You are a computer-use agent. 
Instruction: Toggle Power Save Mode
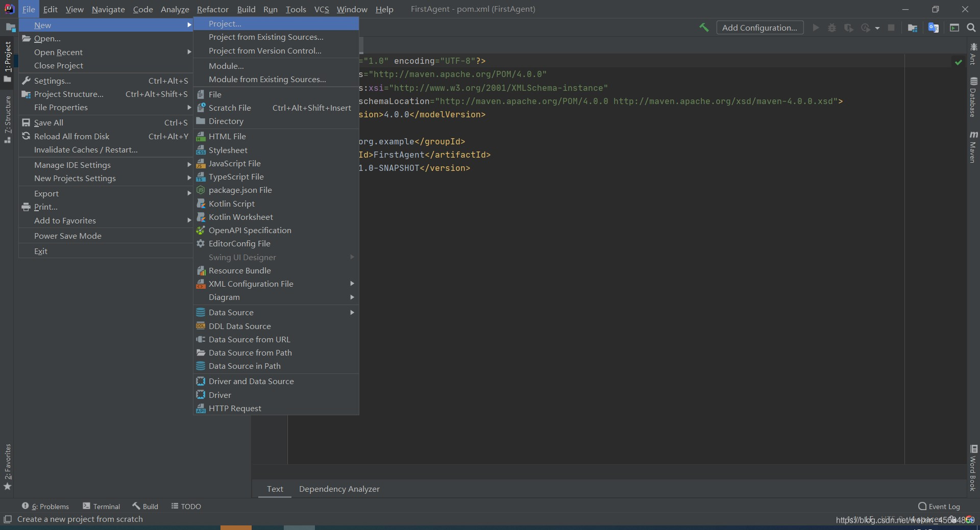pyautogui.click(x=106, y=236)
